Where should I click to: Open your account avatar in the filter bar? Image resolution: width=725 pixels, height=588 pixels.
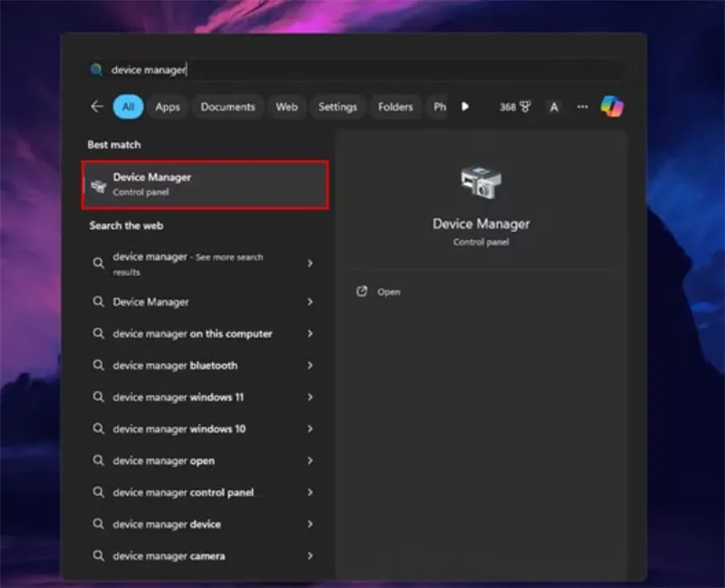pyautogui.click(x=554, y=107)
